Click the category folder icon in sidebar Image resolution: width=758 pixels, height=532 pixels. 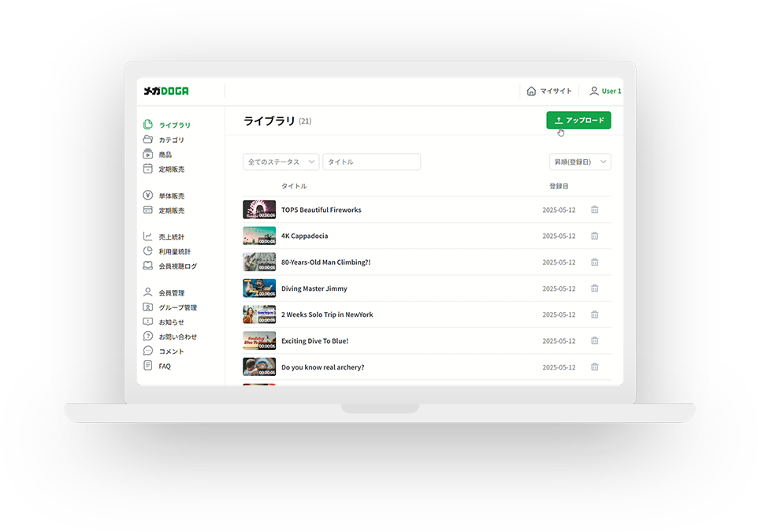click(148, 140)
